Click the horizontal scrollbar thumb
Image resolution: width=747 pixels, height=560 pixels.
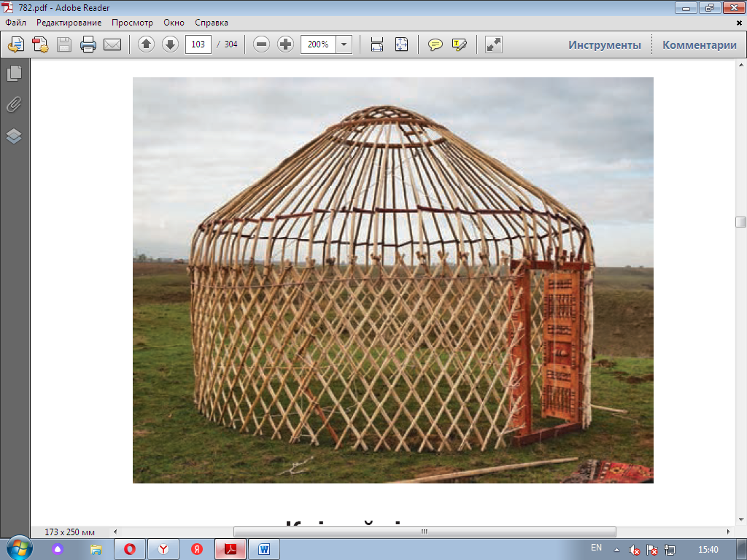(425, 532)
